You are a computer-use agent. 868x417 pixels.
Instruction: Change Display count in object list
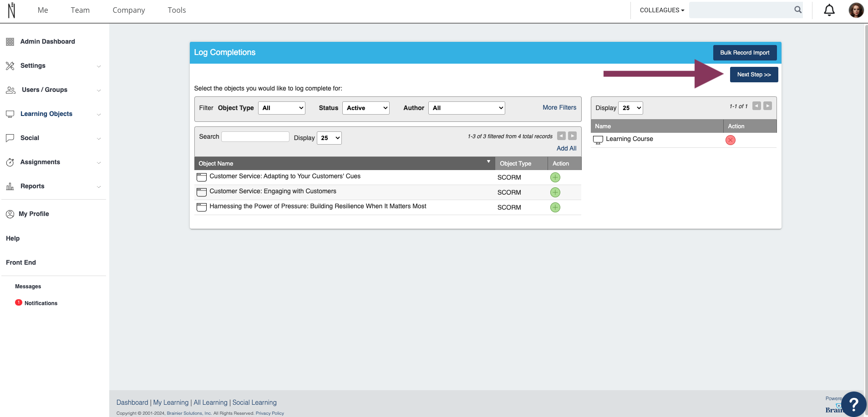329,138
